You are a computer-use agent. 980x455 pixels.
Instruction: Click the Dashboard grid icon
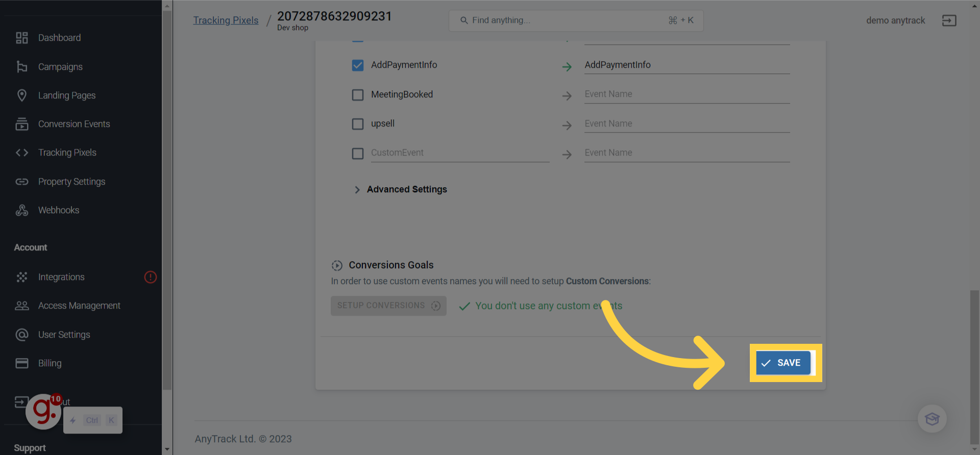point(21,38)
